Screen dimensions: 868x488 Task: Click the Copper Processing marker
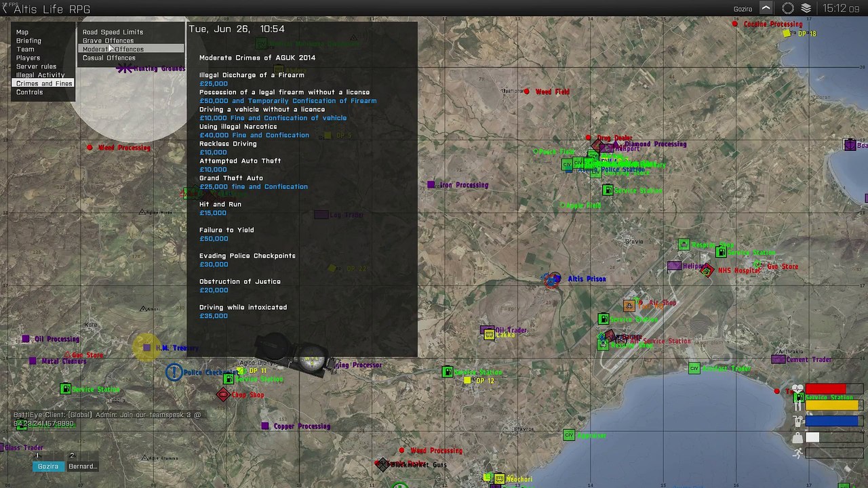265,426
